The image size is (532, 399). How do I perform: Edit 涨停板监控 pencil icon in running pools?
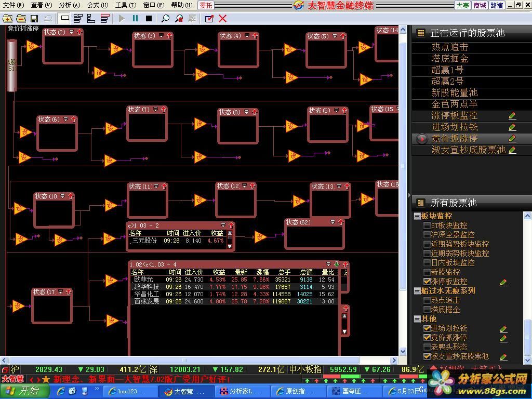tap(512, 116)
